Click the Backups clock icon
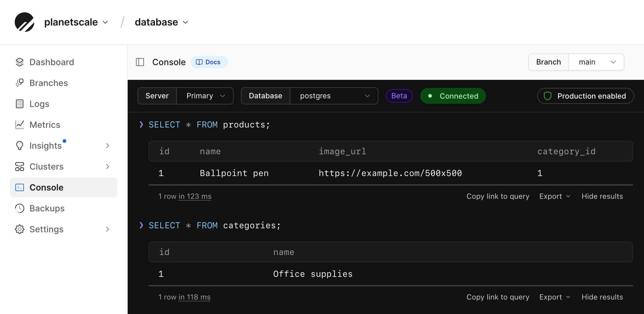 (x=20, y=208)
